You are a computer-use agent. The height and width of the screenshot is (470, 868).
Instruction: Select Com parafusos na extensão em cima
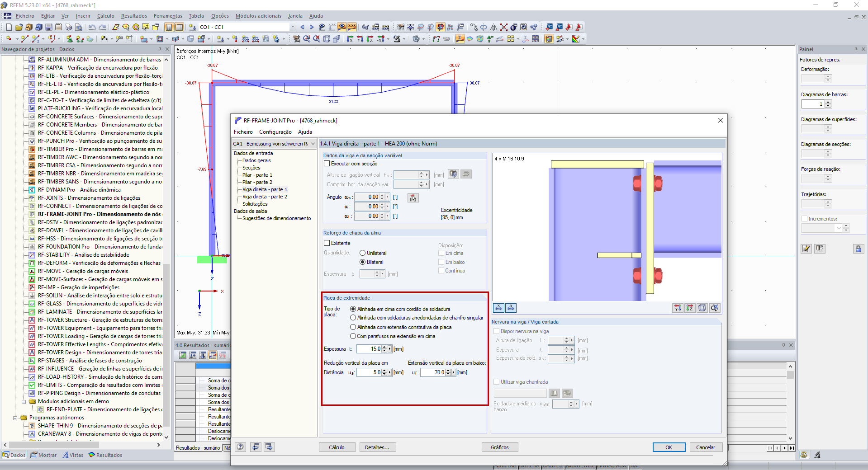(x=353, y=336)
